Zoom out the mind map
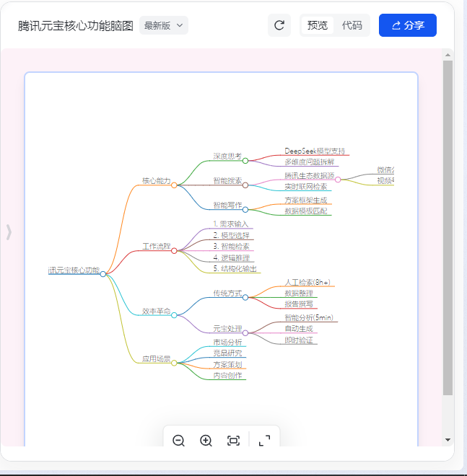The image size is (467, 476). click(178, 440)
